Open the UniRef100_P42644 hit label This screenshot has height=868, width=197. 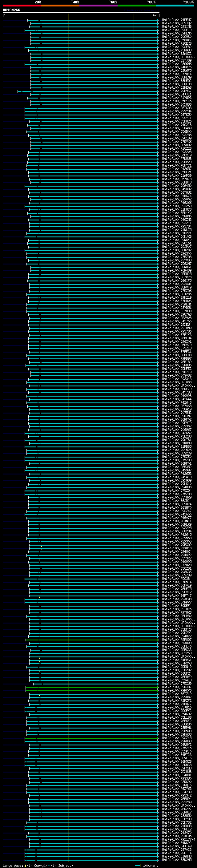[177, 399]
